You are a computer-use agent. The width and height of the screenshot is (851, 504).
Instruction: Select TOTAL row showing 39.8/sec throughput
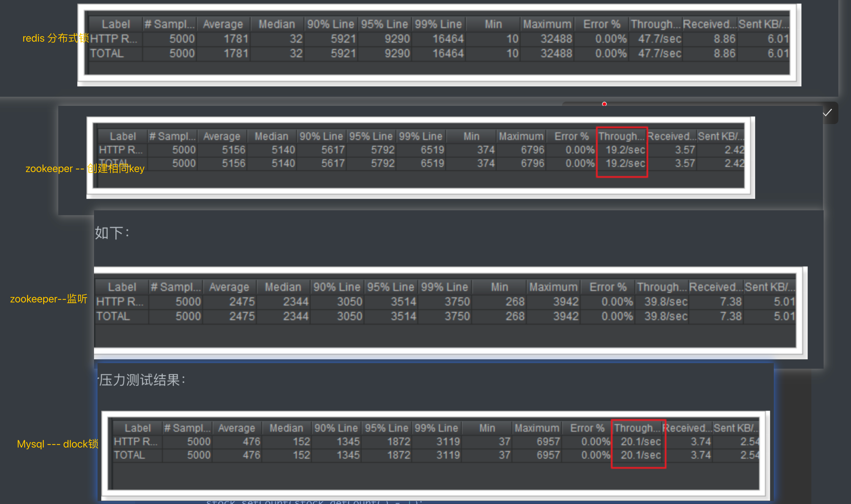click(113, 316)
